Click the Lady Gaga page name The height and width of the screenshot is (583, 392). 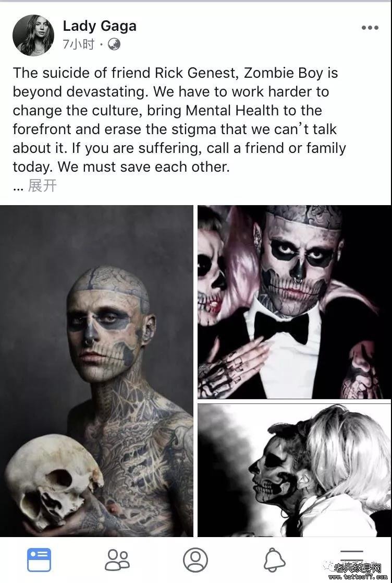pos(100,26)
